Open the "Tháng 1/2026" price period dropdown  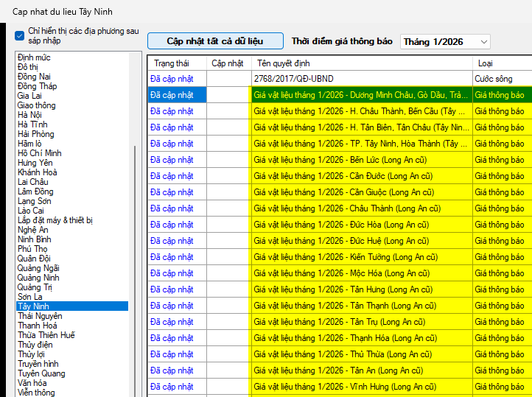(444, 42)
